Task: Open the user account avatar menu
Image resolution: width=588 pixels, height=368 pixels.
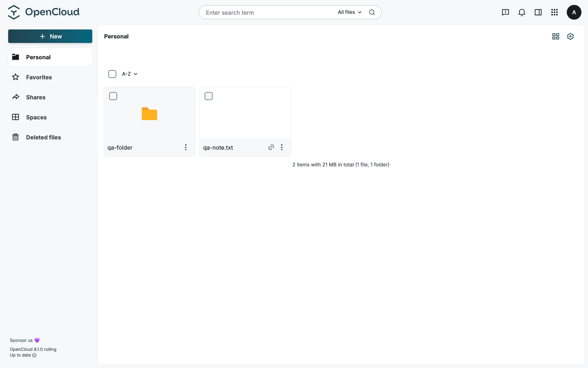Action: coord(574,12)
